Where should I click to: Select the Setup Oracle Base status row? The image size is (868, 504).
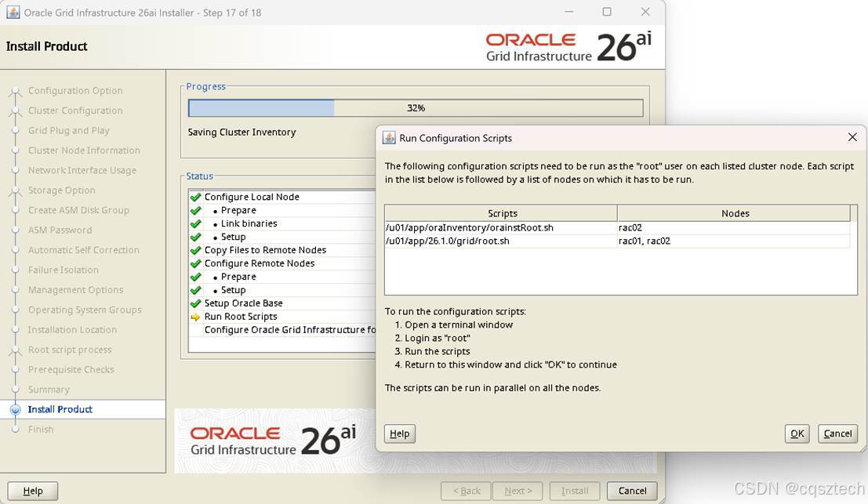pos(282,303)
